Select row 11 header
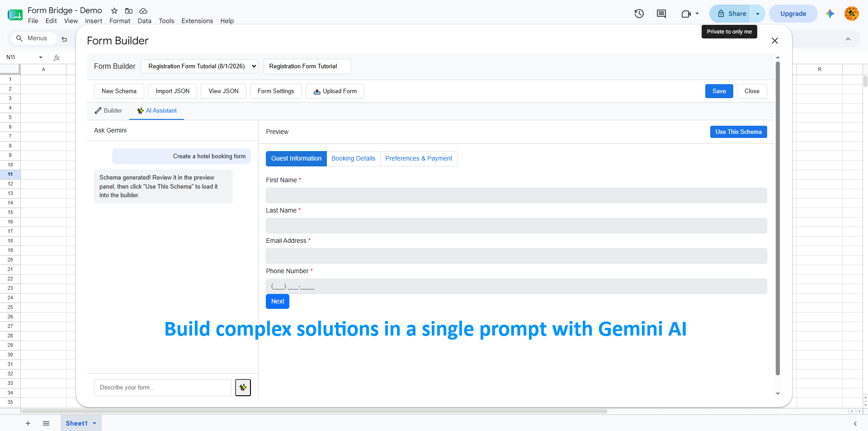 (x=10, y=175)
